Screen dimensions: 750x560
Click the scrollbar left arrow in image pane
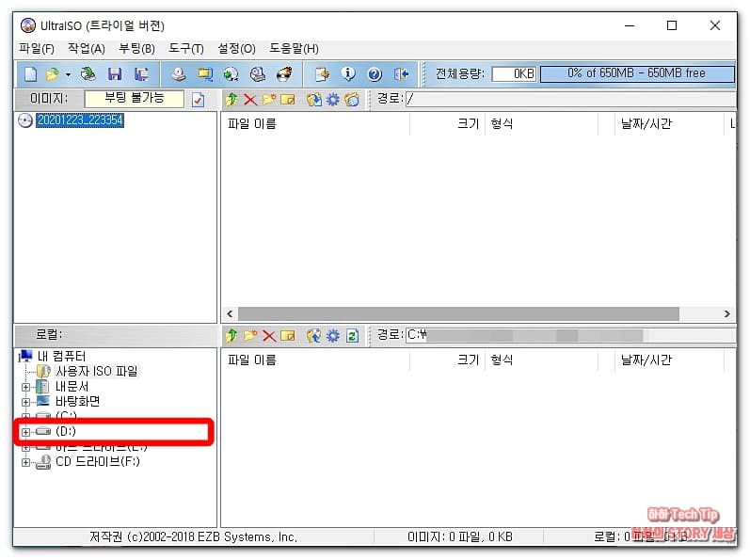pyautogui.click(x=230, y=313)
